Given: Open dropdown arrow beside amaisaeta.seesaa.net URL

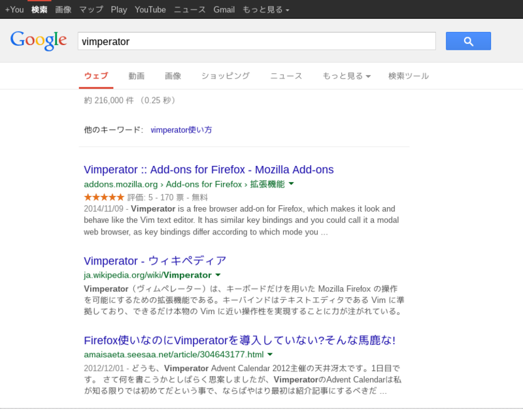Looking at the screenshot, I should tap(270, 354).
